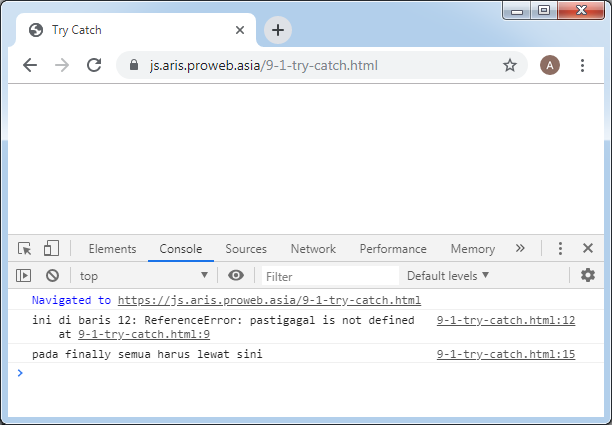Clear the console output
This screenshot has height=425, width=612.
[x=52, y=276]
